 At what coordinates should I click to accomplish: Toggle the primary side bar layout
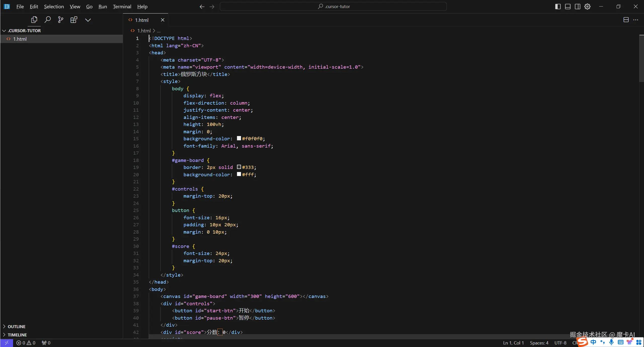(558, 7)
